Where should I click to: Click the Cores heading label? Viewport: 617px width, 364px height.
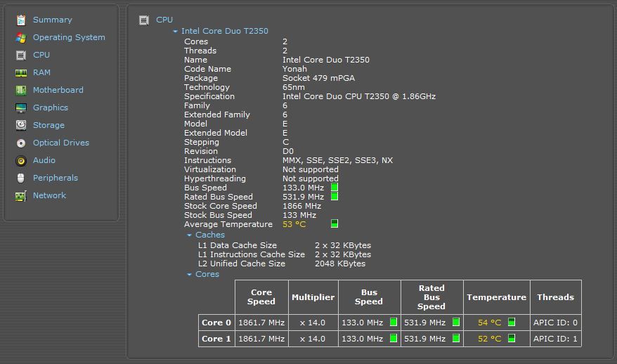(x=207, y=274)
